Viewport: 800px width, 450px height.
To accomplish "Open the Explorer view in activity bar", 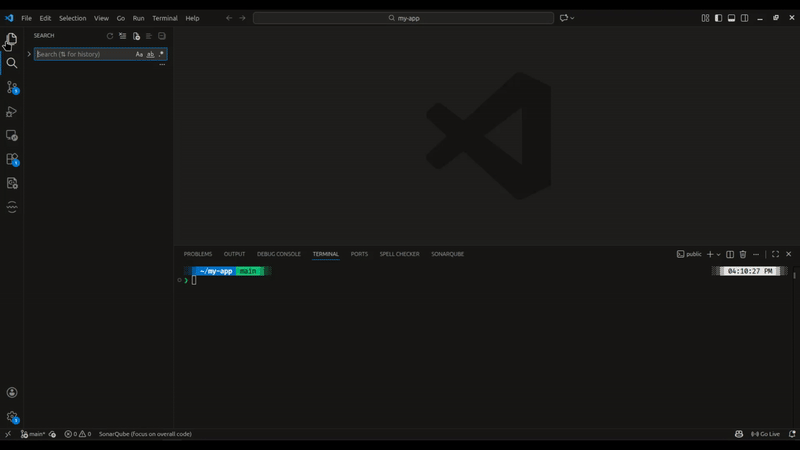I will [12, 39].
